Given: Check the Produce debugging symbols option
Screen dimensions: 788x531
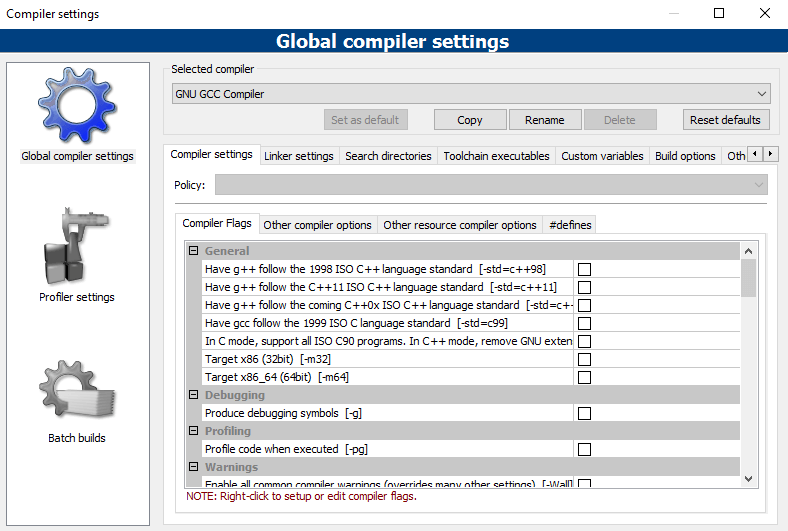Looking at the screenshot, I should (x=584, y=413).
